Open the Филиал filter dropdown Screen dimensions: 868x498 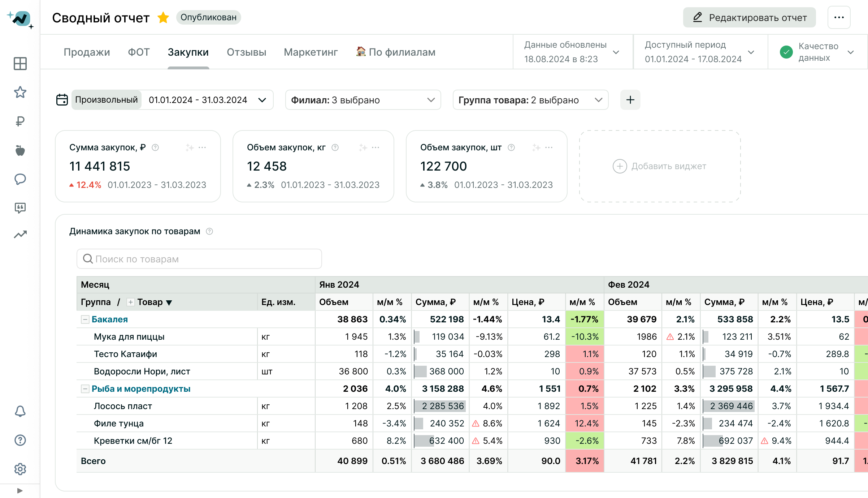tap(363, 100)
